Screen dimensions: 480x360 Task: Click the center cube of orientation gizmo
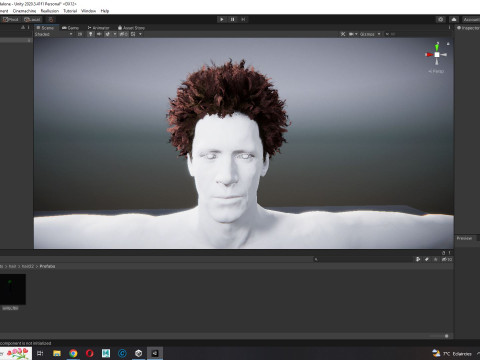(437, 54)
